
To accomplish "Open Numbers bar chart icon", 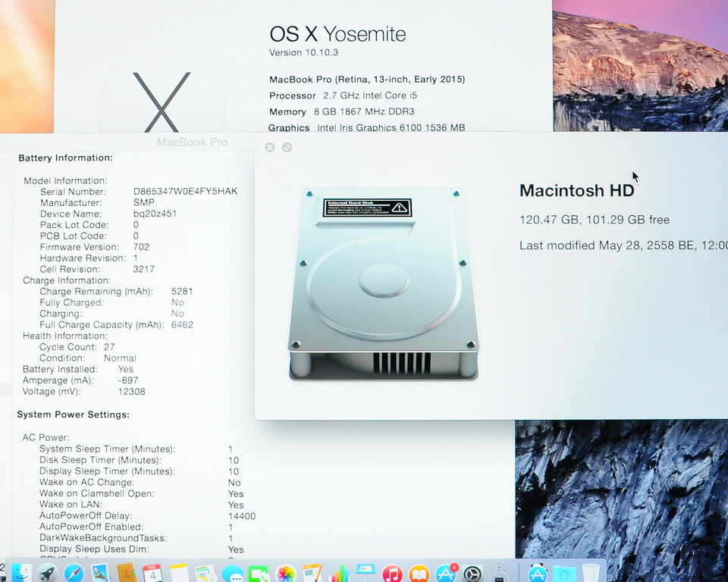I will 338,574.
